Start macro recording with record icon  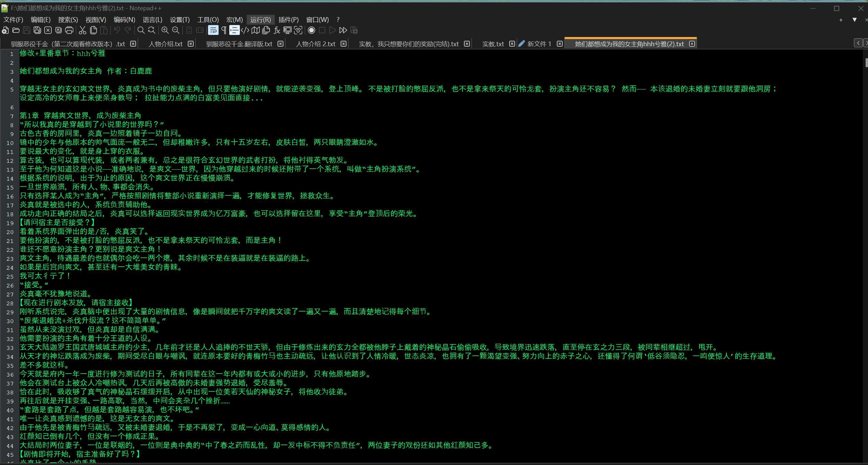311,30
